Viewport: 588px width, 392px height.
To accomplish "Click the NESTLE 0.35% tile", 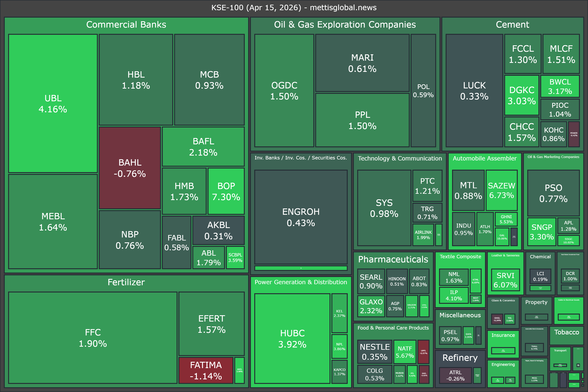I will [374, 352].
